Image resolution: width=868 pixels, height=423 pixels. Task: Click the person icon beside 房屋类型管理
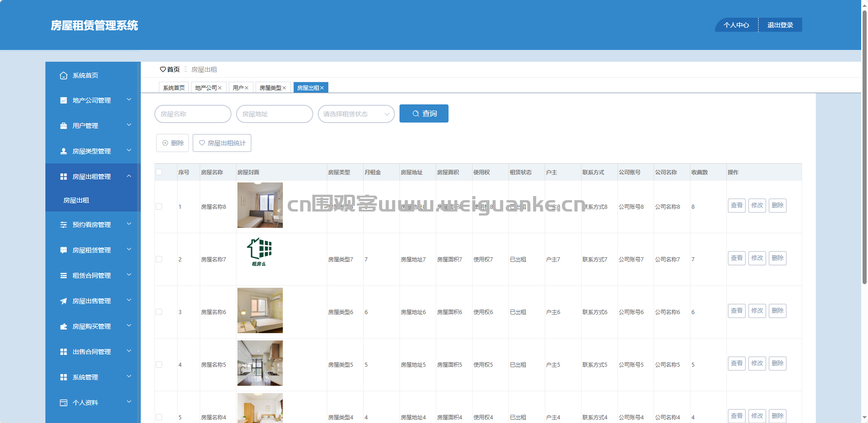tap(64, 151)
